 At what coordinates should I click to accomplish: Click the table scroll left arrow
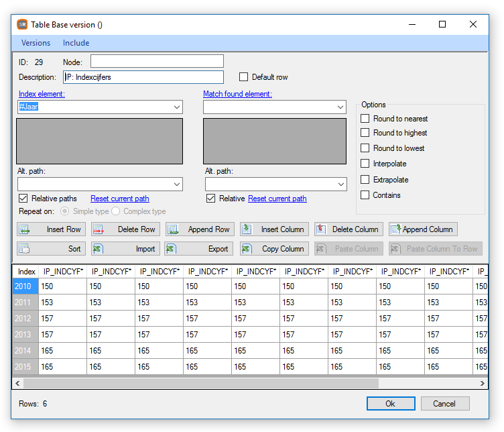(17, 383)
